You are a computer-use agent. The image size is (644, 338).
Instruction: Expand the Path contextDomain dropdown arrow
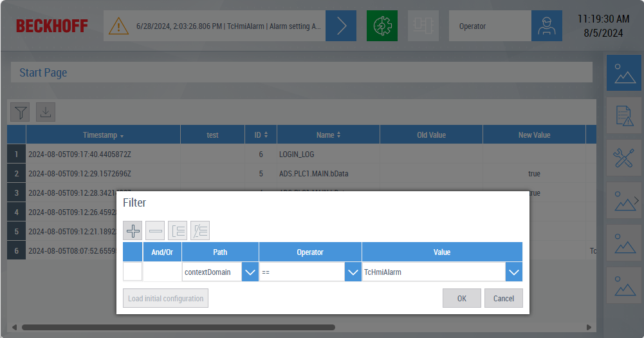[250, 272]
